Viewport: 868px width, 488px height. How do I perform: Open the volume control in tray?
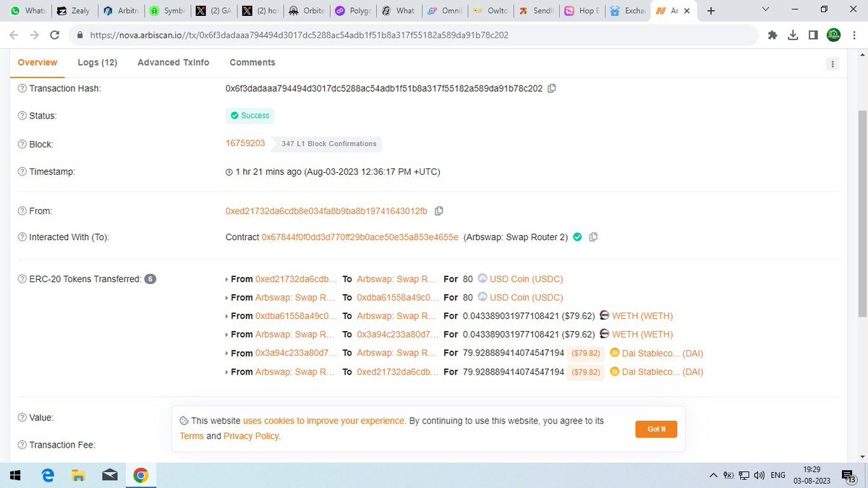(x=759, y=475)
